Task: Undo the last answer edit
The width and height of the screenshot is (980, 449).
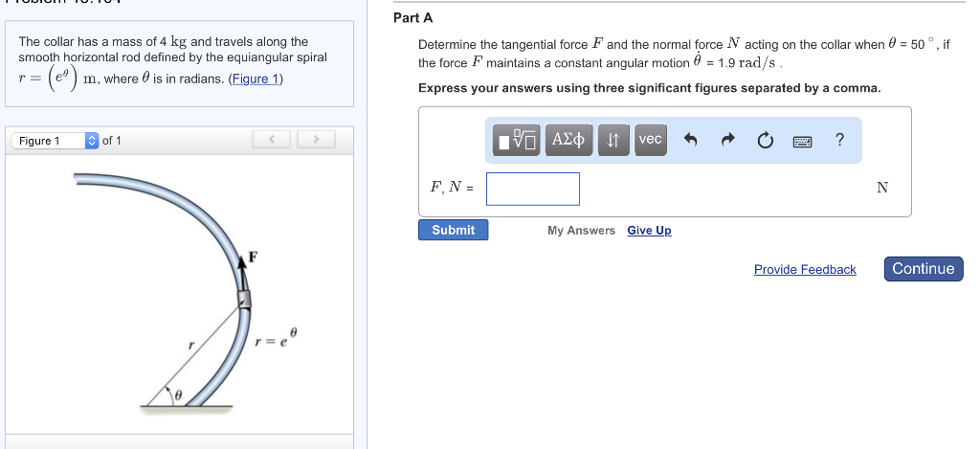Action: coord(691,141)
